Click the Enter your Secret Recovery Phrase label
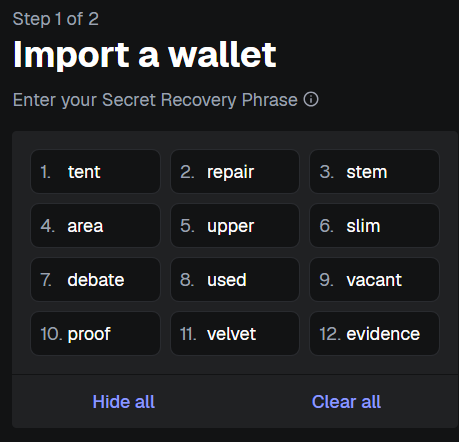This screenshot has height=442, width=459. 155,100
